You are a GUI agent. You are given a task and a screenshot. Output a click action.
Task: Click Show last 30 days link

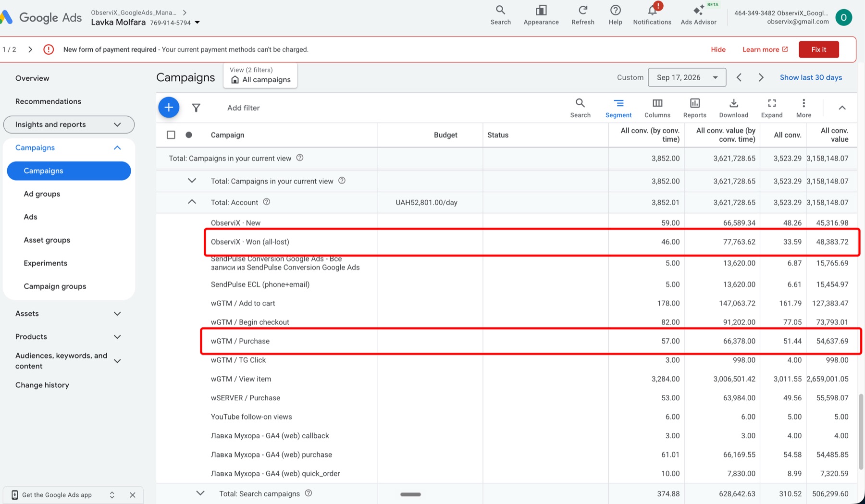811,77
